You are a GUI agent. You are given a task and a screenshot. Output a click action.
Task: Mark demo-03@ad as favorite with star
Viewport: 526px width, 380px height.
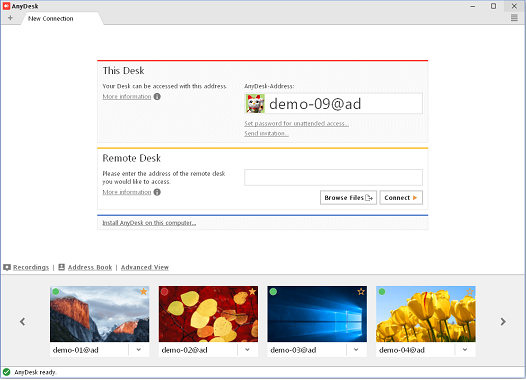(x=361, y=291)
